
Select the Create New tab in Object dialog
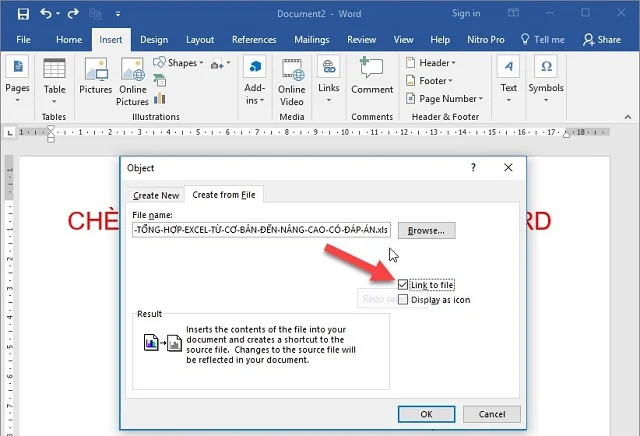[x=156, y=196]
